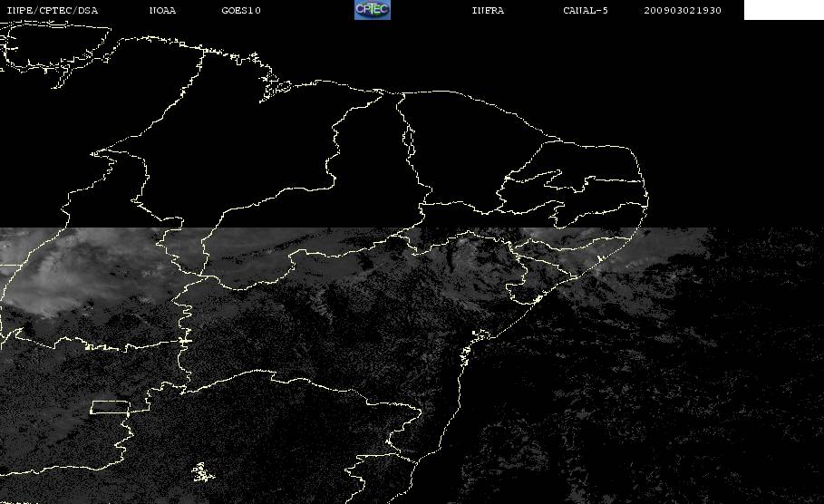Select the INFRA label in header
The width and height of the screenshot is (824, 504).
tap(488, 10)
